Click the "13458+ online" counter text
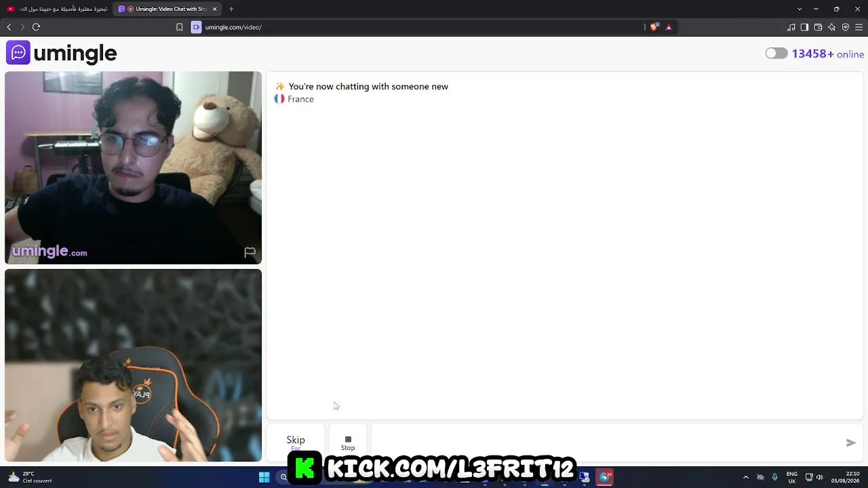868x488 pixels. coord(828,54)
